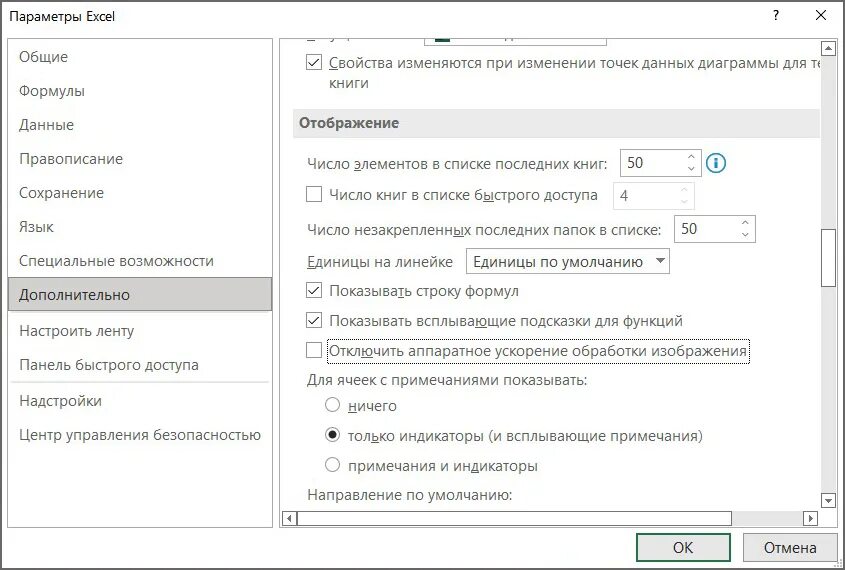The image size is (845, 570).
Task: Click the horizontal scrollbar right arrow
Action: (x=810, y=518)
